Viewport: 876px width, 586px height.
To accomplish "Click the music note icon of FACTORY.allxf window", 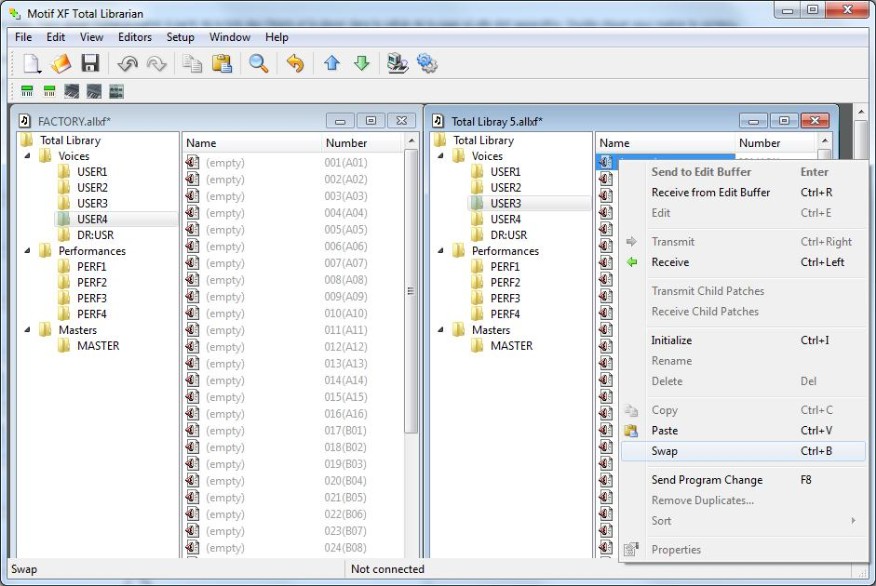I will click(x=25, y=121).
